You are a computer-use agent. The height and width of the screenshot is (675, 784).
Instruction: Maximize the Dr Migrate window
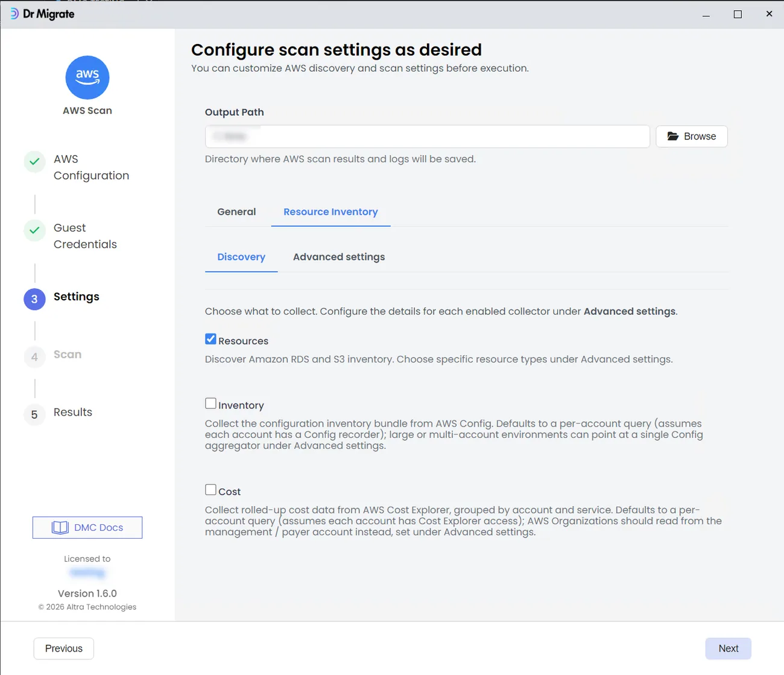[x=738, y=14]
